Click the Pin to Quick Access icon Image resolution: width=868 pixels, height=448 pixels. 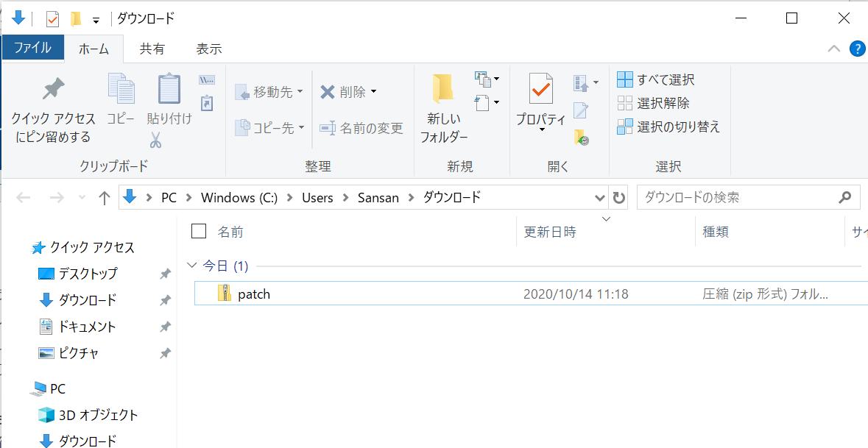coord(54,89)
